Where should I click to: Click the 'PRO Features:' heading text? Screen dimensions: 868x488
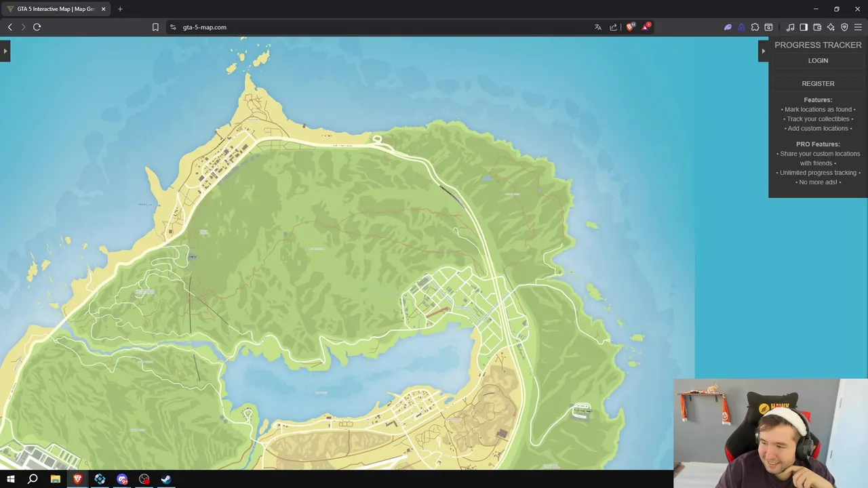tap(818, 144)
